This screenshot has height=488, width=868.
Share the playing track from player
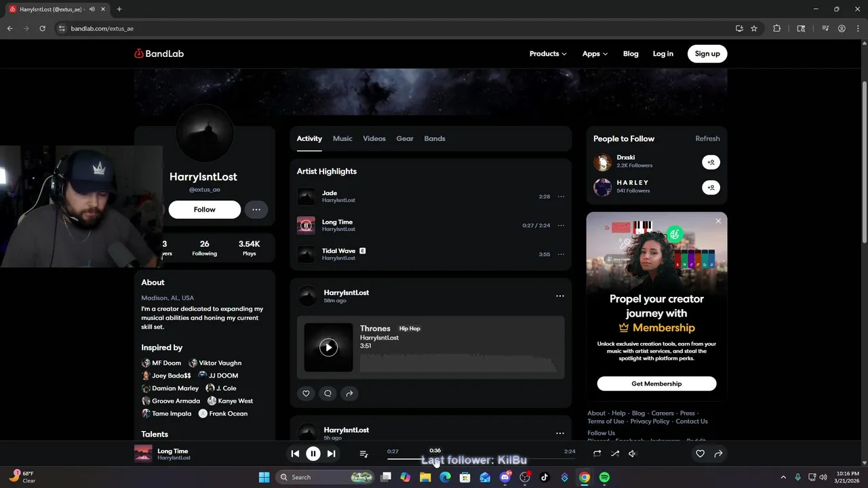coord(718,453)
